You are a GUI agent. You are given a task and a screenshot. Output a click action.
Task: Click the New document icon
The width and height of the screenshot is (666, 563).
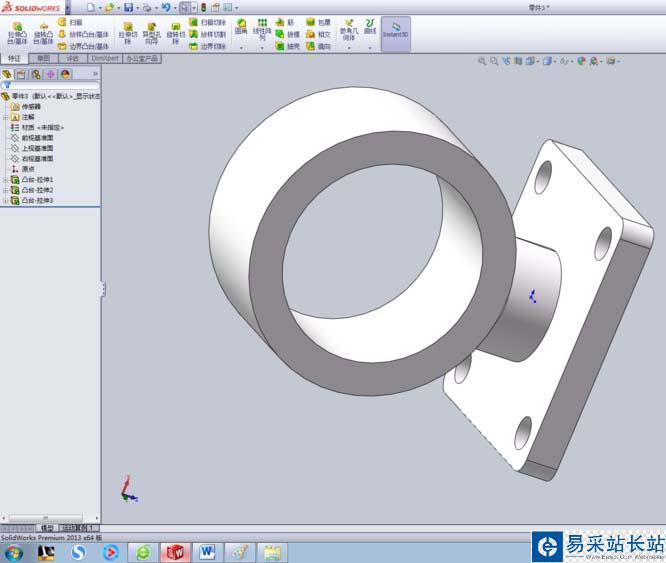(x=91, y=7)
